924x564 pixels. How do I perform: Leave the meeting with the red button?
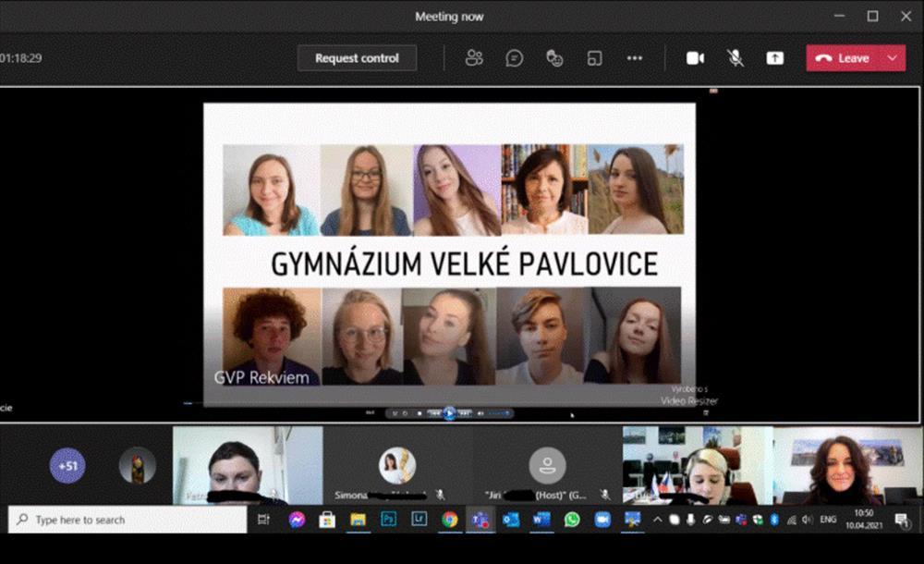(843, 58)
